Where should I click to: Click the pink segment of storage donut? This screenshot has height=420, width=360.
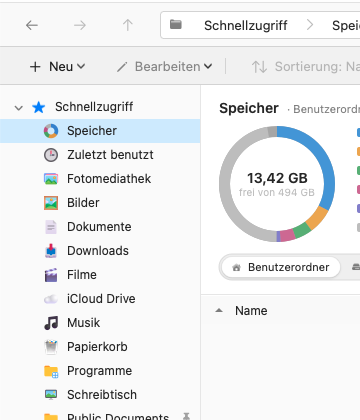[287, 235]
